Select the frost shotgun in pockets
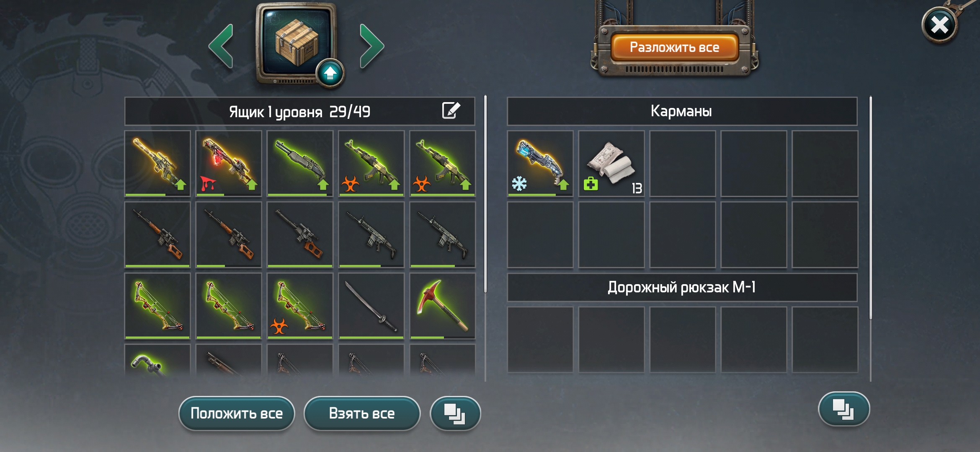Image resolution: width=980 pixels, height=452 pixels. point(540,164)
